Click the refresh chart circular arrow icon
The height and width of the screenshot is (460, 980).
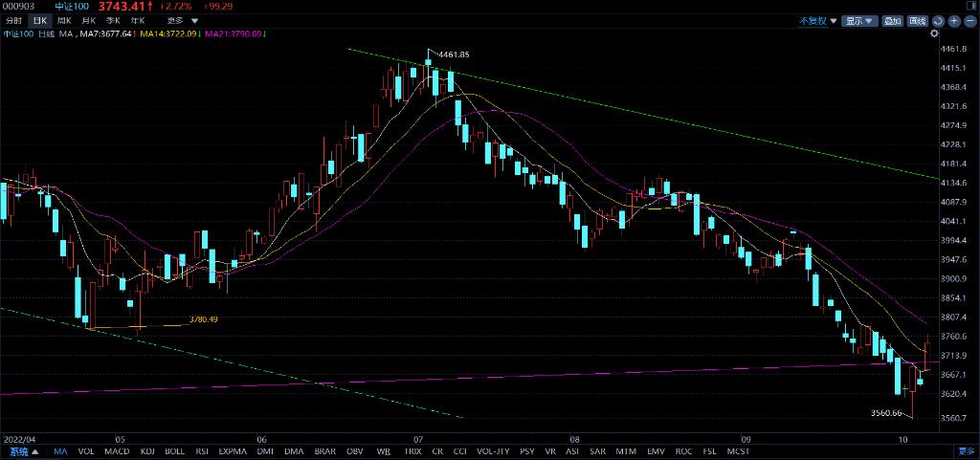(x=940, y=20)
